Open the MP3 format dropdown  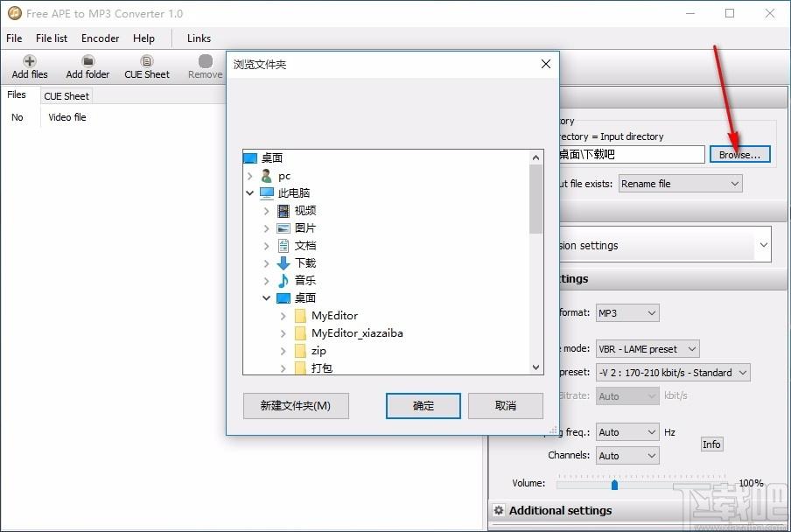[x=627, y=313]
